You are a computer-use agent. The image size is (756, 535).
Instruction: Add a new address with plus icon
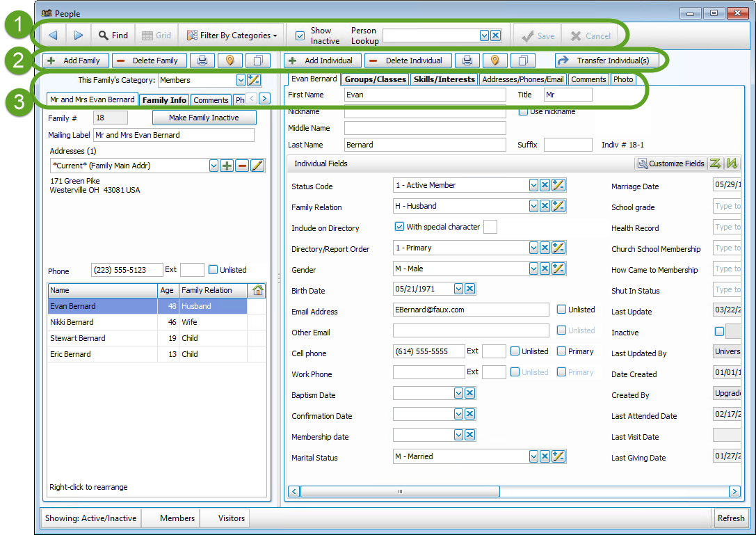click(227, 166)
